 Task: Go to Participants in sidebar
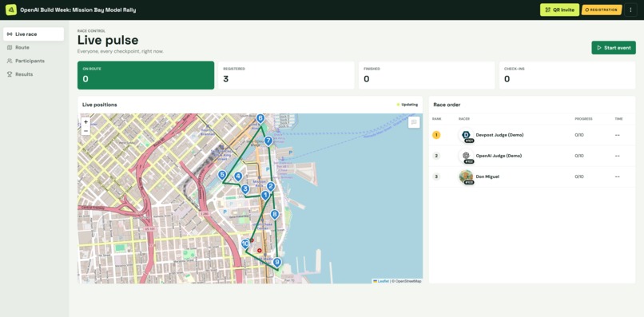[x=34, y=61]
